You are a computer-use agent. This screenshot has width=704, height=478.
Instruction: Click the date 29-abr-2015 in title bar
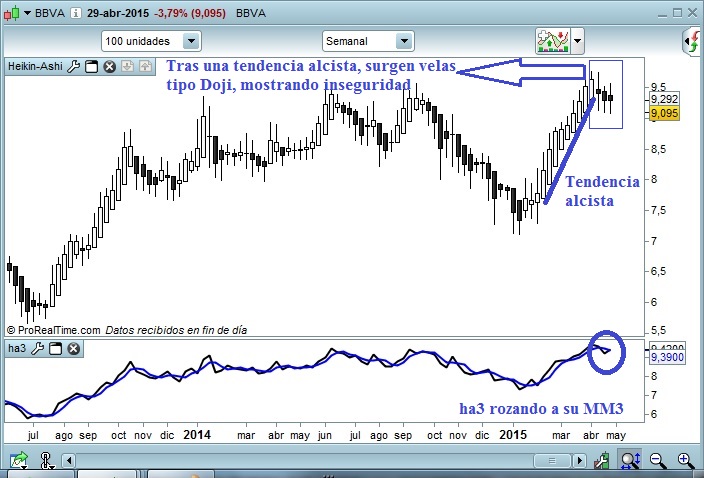tap(118, 13)
